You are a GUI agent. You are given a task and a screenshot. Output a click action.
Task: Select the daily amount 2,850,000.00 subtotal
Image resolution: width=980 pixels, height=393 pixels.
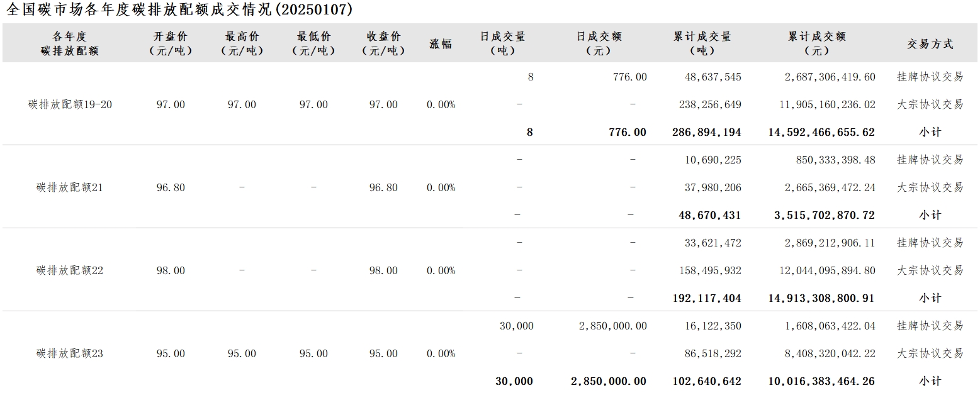coord(608,381)
